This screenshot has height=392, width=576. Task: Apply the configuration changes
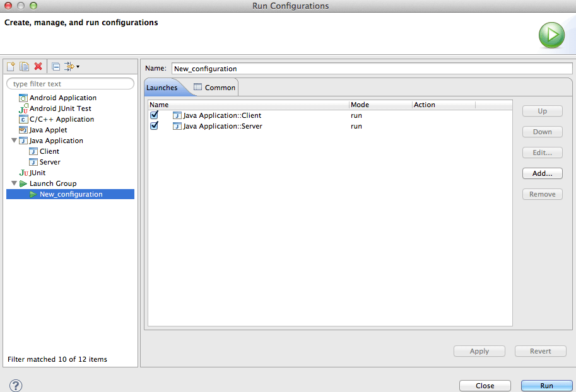[x=479, y=351]
